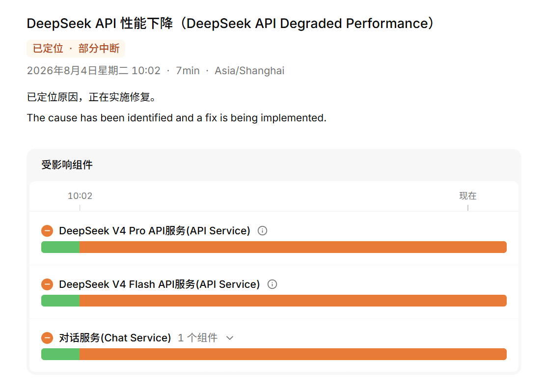Click green segment of V4 Flash status bar
The height and width of the screenshot is (392, 545).
click(x=60, y=301)
